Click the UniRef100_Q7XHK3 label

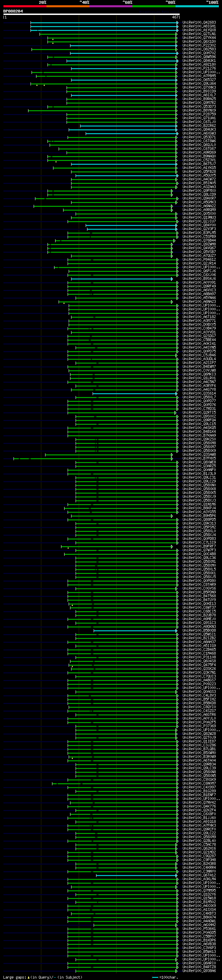pos(199,88)
